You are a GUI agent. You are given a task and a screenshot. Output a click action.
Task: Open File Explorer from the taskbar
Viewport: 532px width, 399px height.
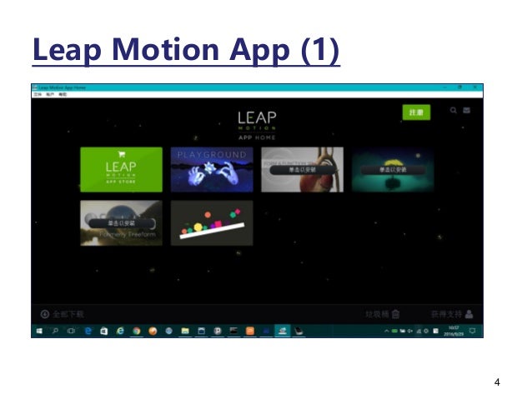point(185,331)
